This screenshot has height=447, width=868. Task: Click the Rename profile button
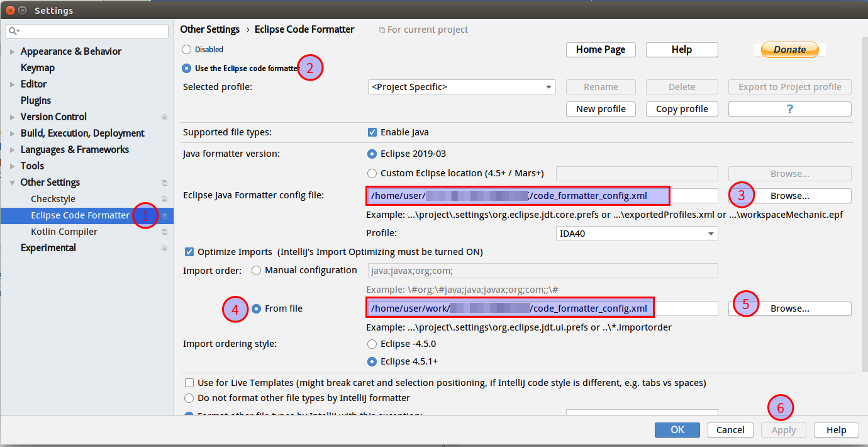tap(601, 87)
